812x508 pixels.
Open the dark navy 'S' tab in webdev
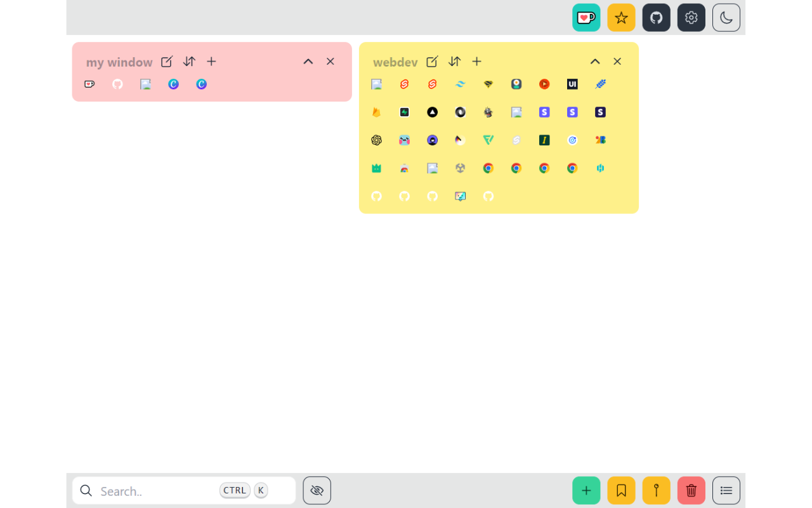tap(600, 112)
